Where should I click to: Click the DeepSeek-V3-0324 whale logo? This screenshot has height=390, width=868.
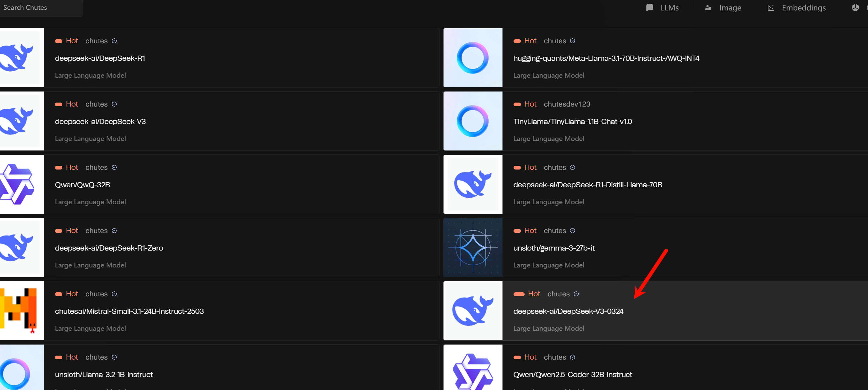(473, 311)
